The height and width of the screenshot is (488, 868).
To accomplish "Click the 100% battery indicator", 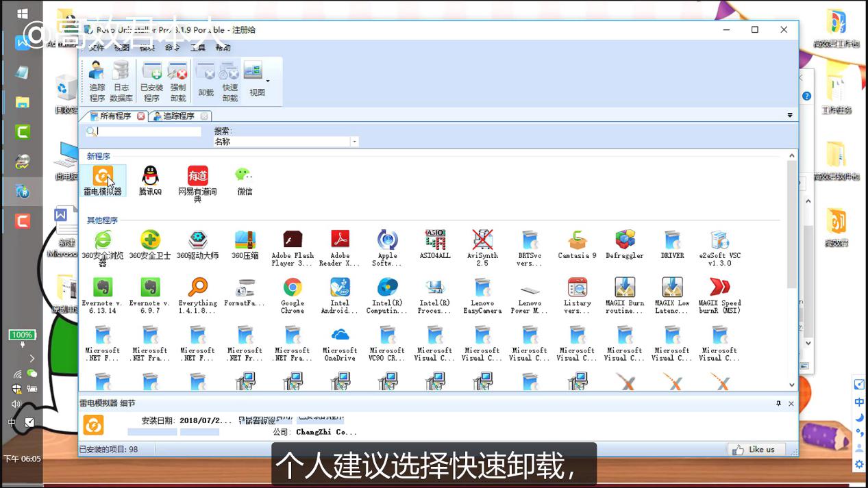I will [x=22, y=335].
